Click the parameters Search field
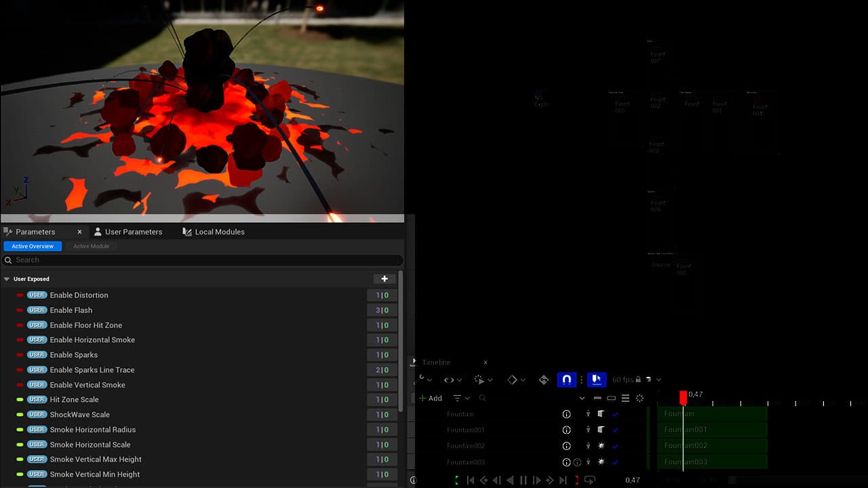868x488 pixels. tap(203, 260)
